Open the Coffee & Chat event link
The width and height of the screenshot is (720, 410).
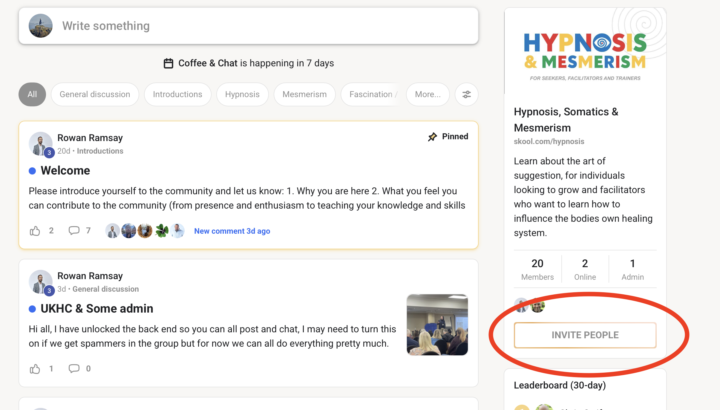click(x=207, y=63)
